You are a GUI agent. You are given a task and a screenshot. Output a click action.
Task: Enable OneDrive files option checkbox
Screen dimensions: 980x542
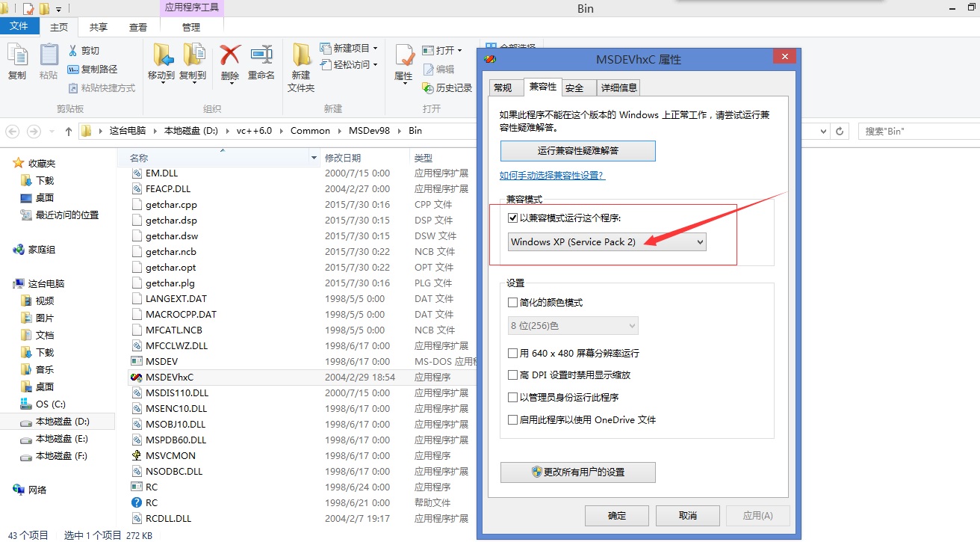pyautogui.click(x=512, y=420)
